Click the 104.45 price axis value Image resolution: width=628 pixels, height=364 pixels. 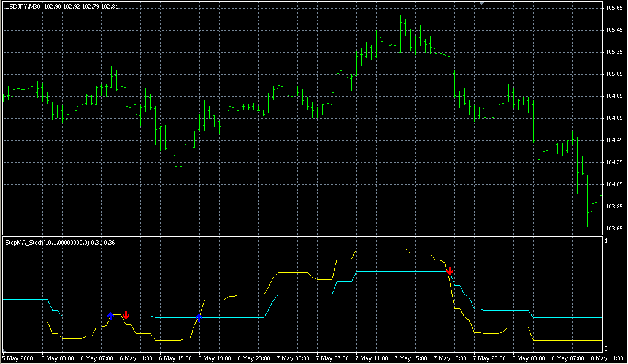[614, 140]
